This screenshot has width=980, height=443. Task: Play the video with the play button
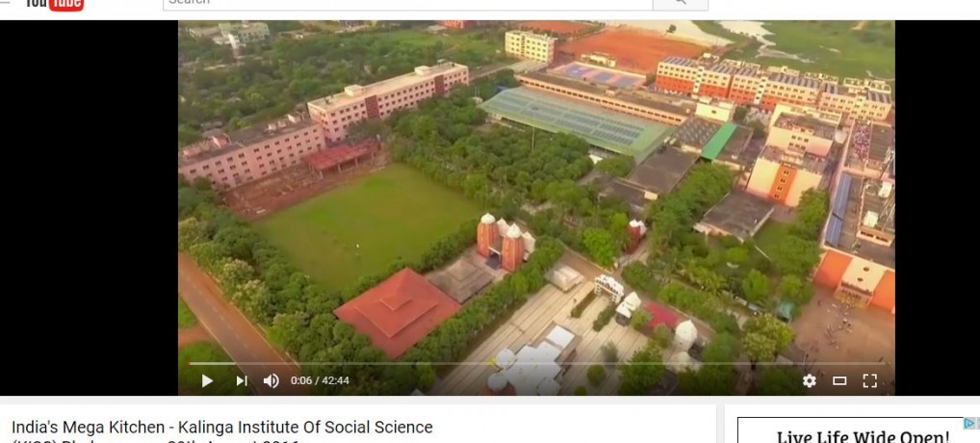coord(208,380)
